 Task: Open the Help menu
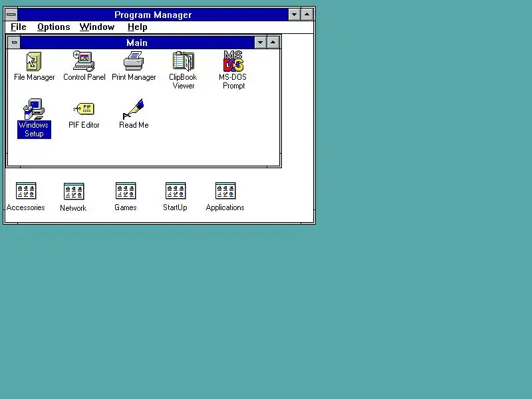pos(138,27)
